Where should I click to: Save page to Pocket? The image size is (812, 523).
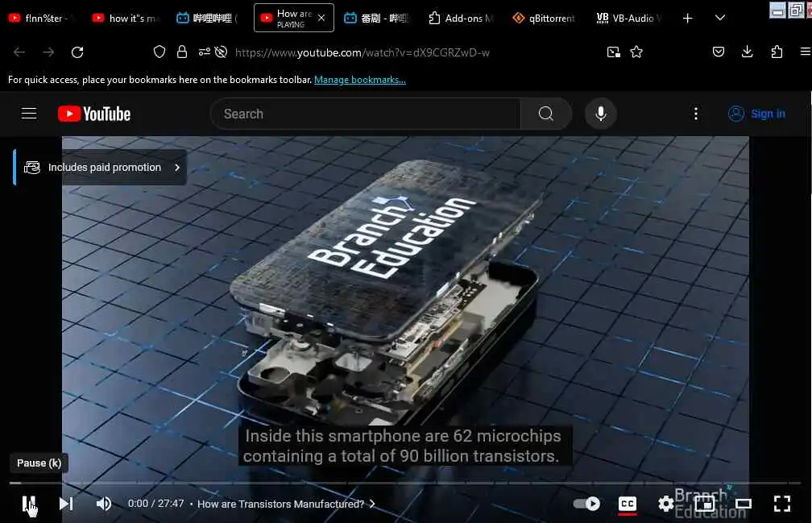[719, 52]
